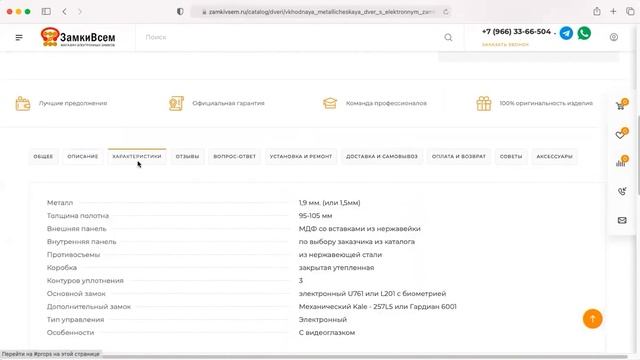Open the comparison chart sidebar icon

(x=622, y=162)
